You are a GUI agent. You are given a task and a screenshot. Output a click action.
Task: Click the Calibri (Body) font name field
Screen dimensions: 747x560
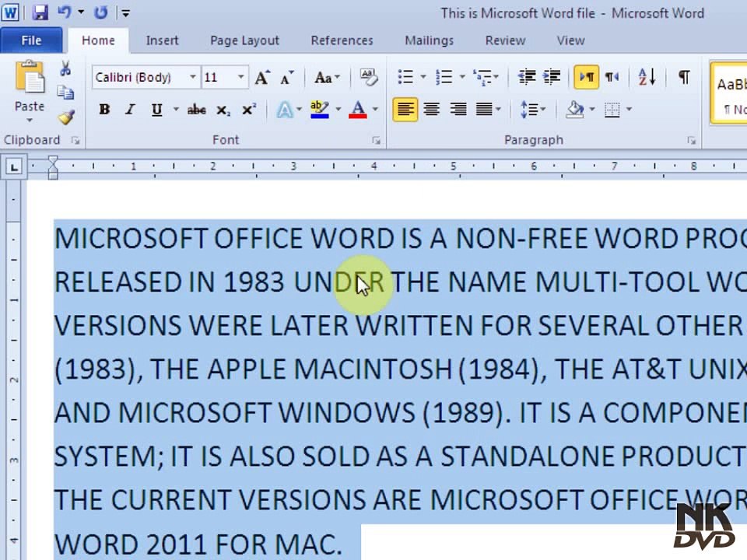139,77
